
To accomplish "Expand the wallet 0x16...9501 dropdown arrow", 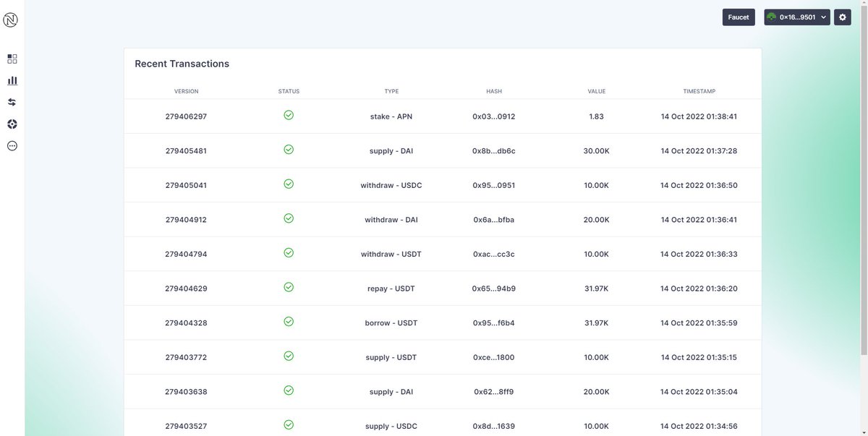I will tap(823, 17).
